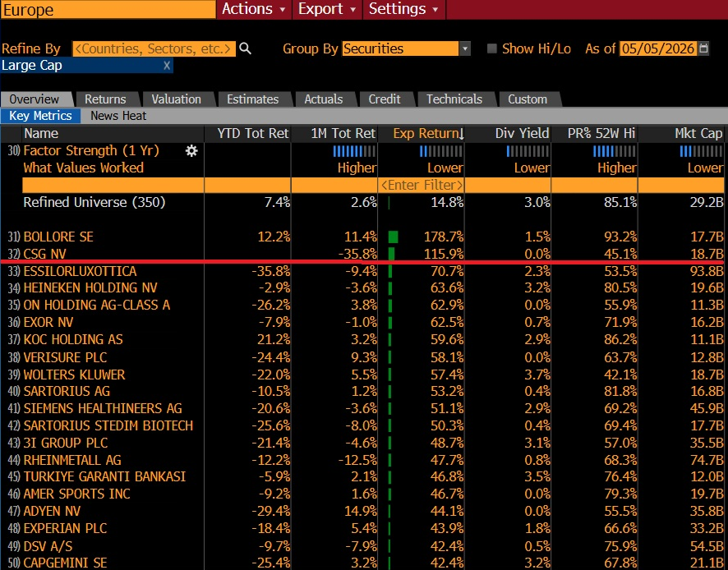The height and width of the screenshot is (570, 728).
Task: Remove the Large Cap filter with X
Action: tap(167, 66)
